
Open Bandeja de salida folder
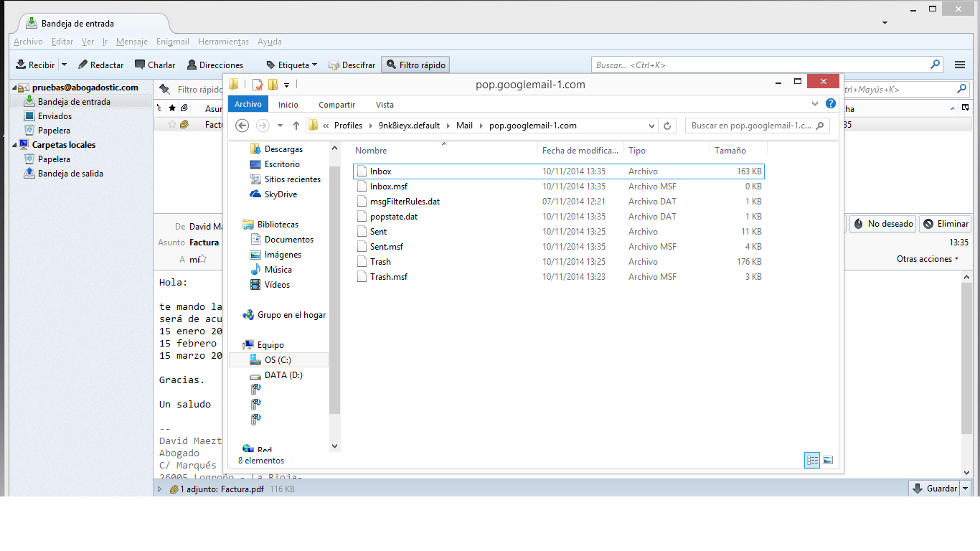point(70,174)
